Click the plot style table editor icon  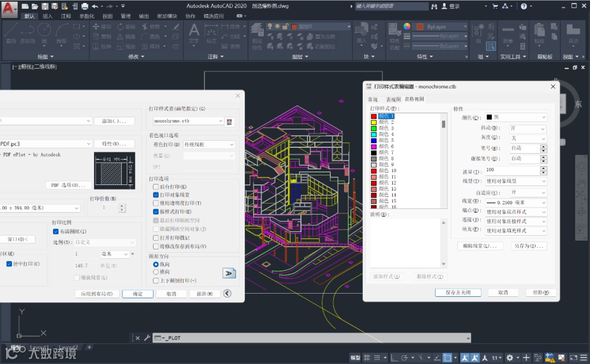click(x=230, y=121)
